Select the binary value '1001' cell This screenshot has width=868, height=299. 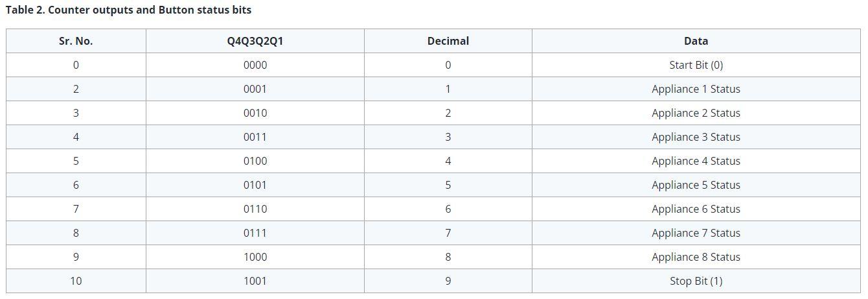(x=255, y=281)
